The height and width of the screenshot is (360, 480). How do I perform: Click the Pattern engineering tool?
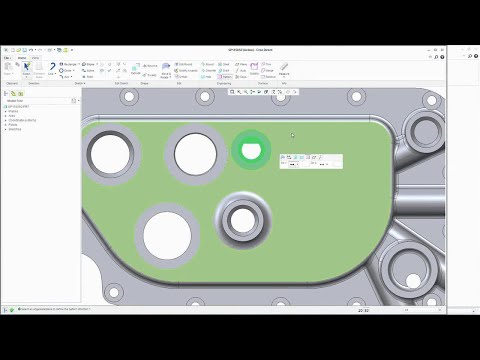click(x=225, y=77)
